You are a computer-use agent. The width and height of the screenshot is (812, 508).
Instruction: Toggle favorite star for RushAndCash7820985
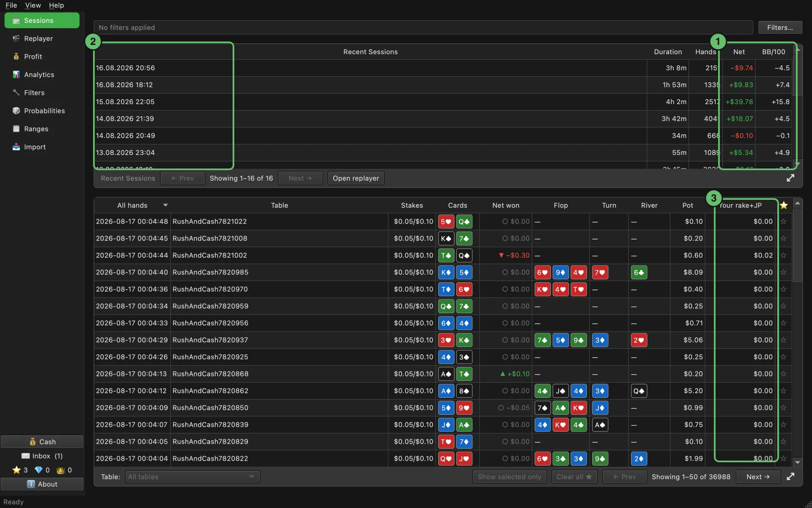[x=783, y=272]
